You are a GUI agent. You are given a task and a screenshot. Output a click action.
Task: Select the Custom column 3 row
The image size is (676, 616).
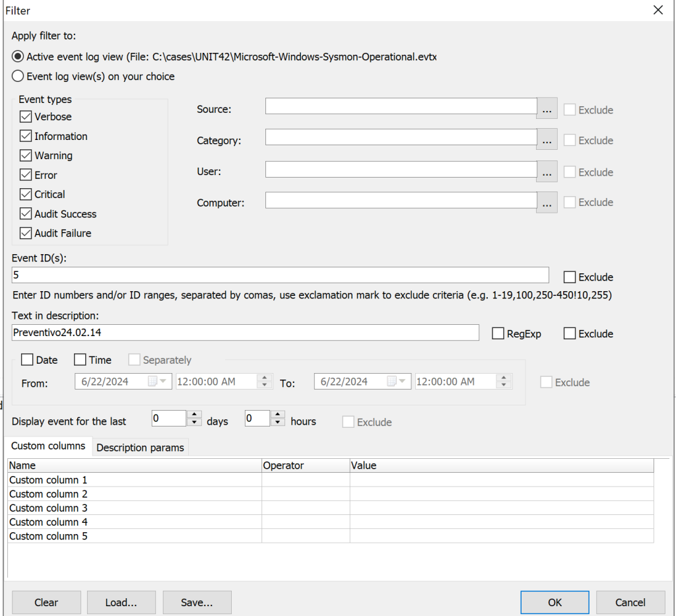(331, 508)
